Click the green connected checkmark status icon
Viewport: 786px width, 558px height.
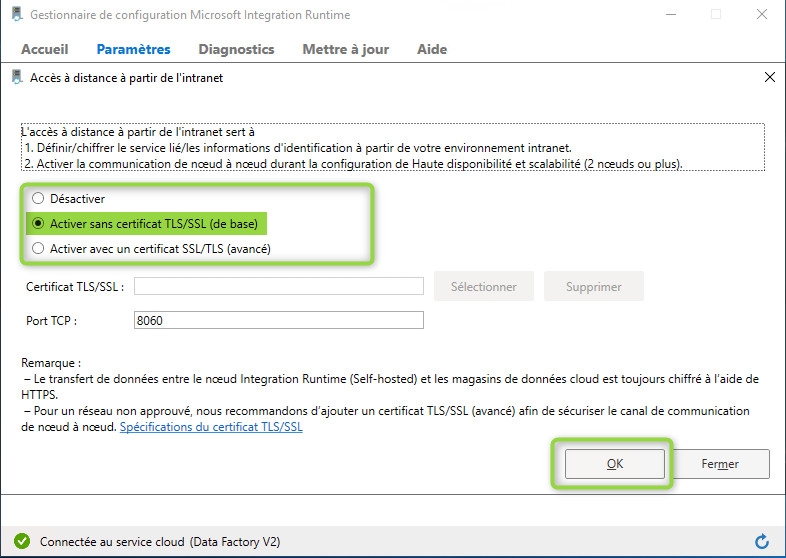click(22, 541)
